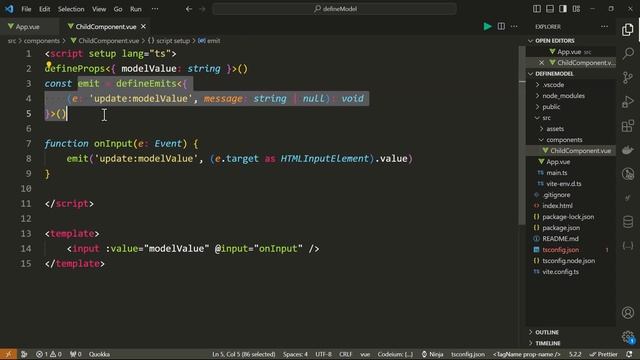This screenshot has width=640, height=360.
Task: Open the Run and Debug view
Action: pos(628,101)
